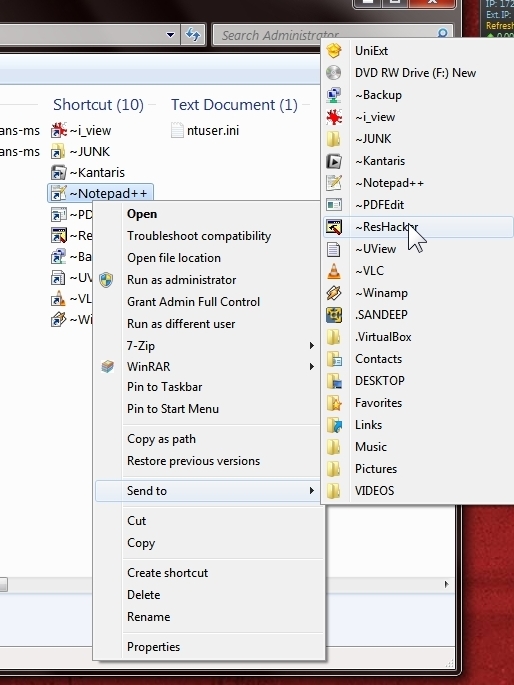Click the ~PDFEdit icon in Send to submenu
The height and width of the screenshot is (685, 514).
pos(334,204)
